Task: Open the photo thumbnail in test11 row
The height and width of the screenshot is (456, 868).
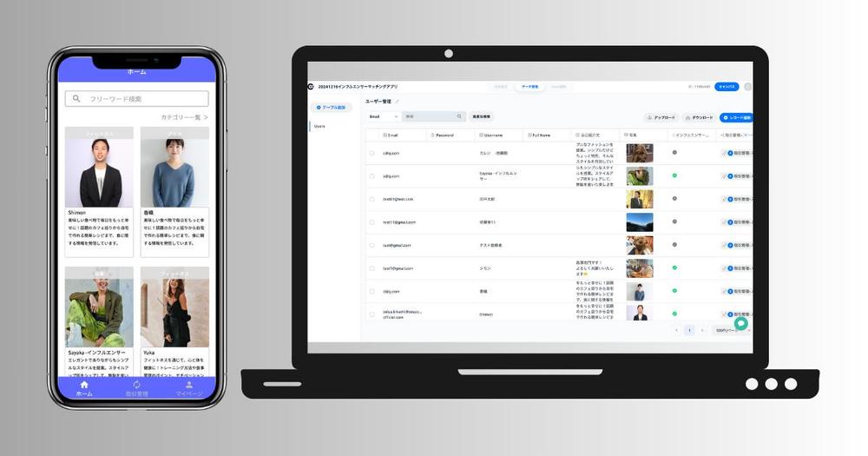Action: pos(640,222)
